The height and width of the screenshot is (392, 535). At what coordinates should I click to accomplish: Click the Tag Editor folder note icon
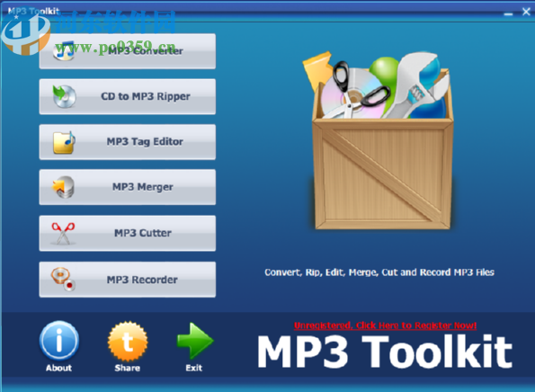click(x=64, y=142)
